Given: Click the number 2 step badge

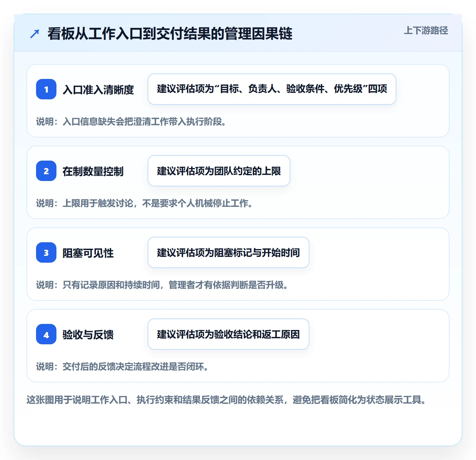Looking at the screenshot, I should pyautogui.click(x=46, y=171).
